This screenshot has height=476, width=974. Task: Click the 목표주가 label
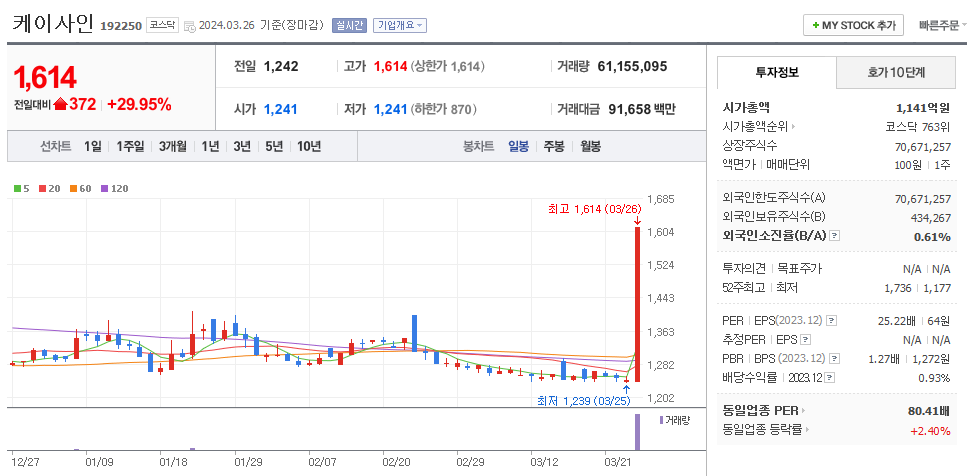799,269
